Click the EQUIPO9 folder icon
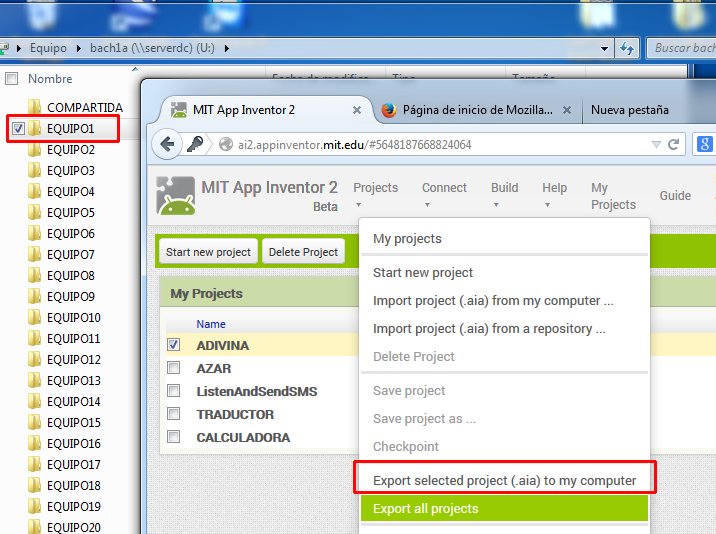The height and width of the screenshot is (534, 716). 34,296
